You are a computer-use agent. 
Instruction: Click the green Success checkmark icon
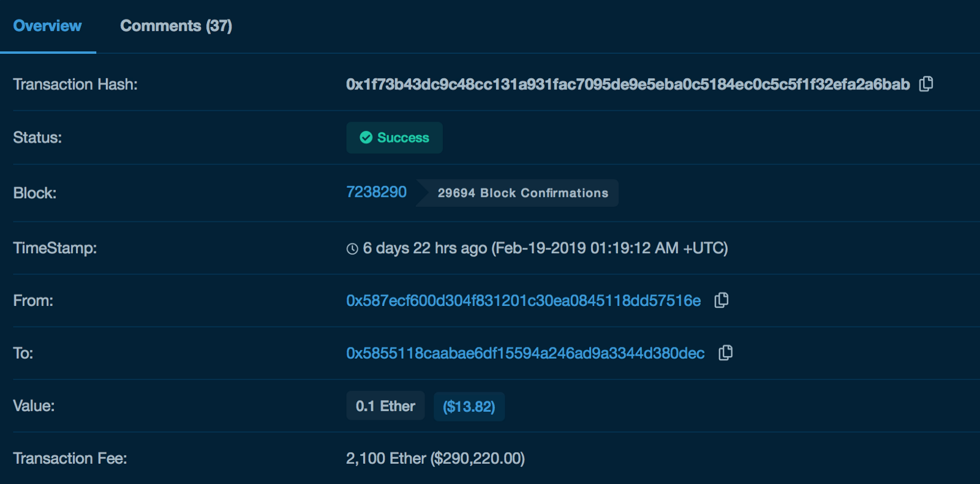pos(366,138)
